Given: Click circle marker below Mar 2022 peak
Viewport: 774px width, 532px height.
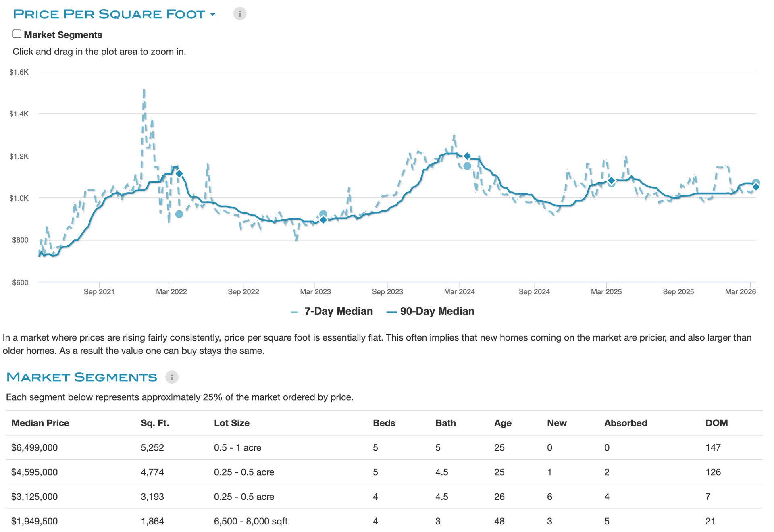Looking at the screenshot, I should pos(179,214).
